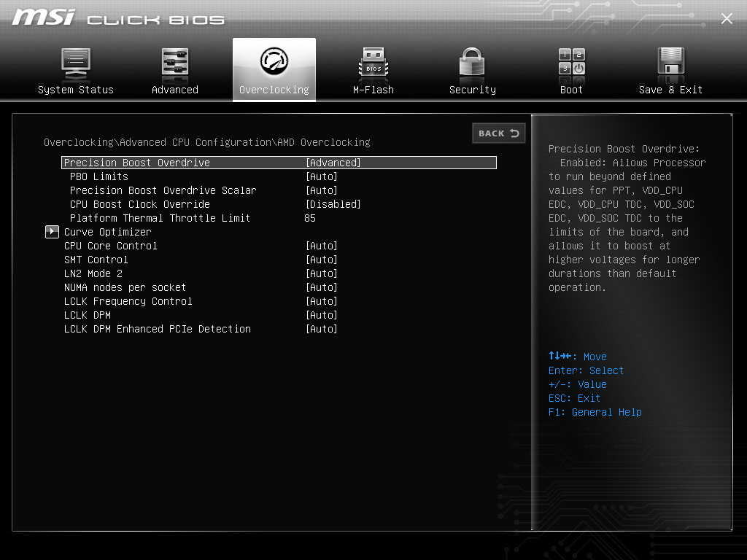This screenshot has height=560, width=747.
Task: Open LCLK DPM [Auto] value
Action: click(x=322, y=315)
